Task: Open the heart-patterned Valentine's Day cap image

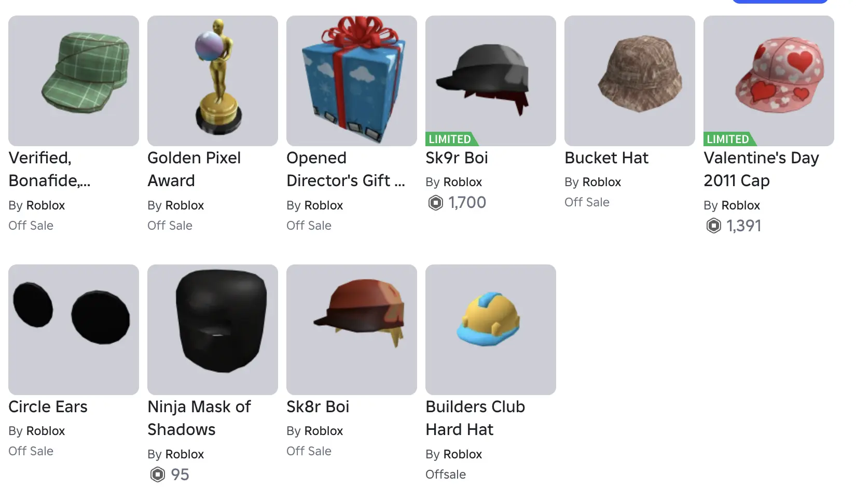Action: point(769,81)
